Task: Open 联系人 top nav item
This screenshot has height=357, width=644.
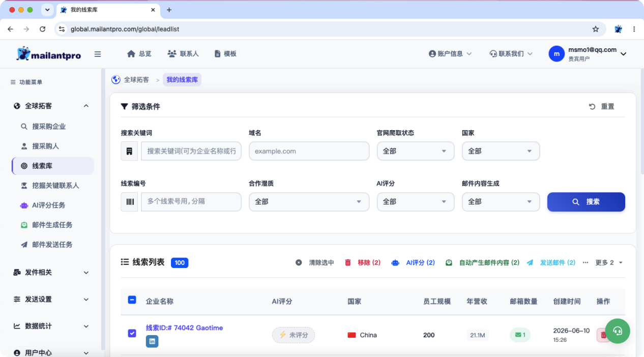Action: tap(183, 54)
